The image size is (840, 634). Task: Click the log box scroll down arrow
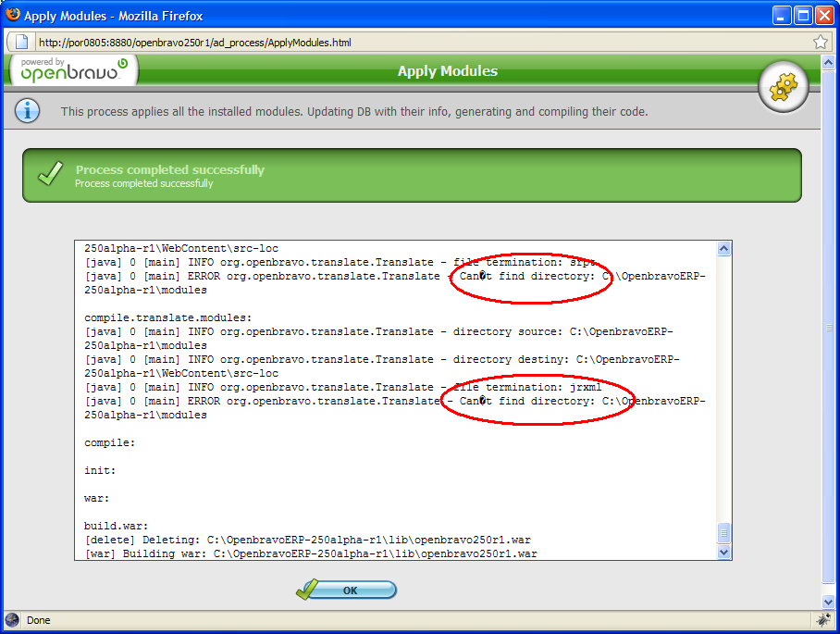[x=723, y=552]
